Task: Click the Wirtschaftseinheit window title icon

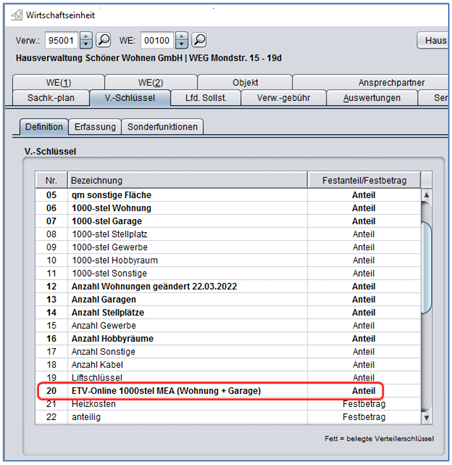Action: (x=16, y=15)
